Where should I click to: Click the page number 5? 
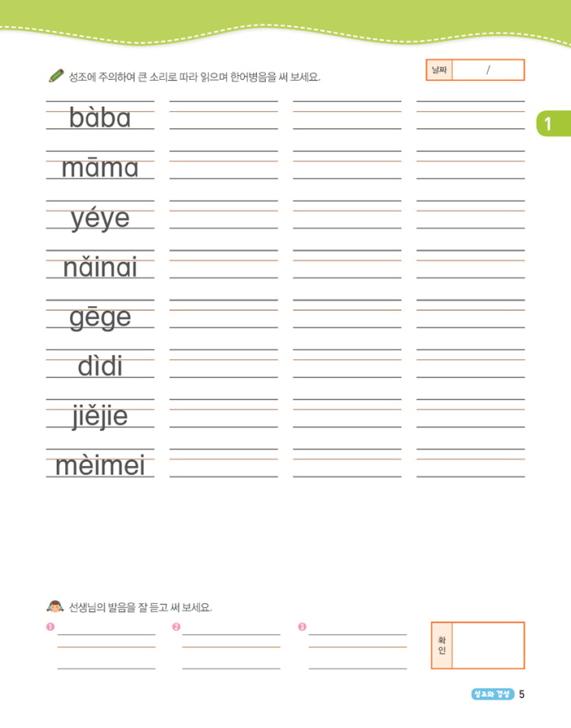tap(522, 695)
